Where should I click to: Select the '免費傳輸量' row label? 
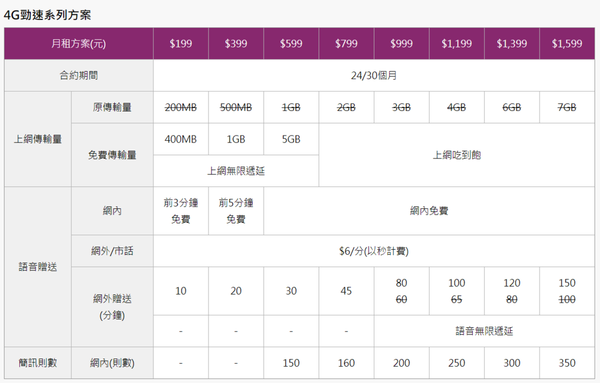click(112, 155)
